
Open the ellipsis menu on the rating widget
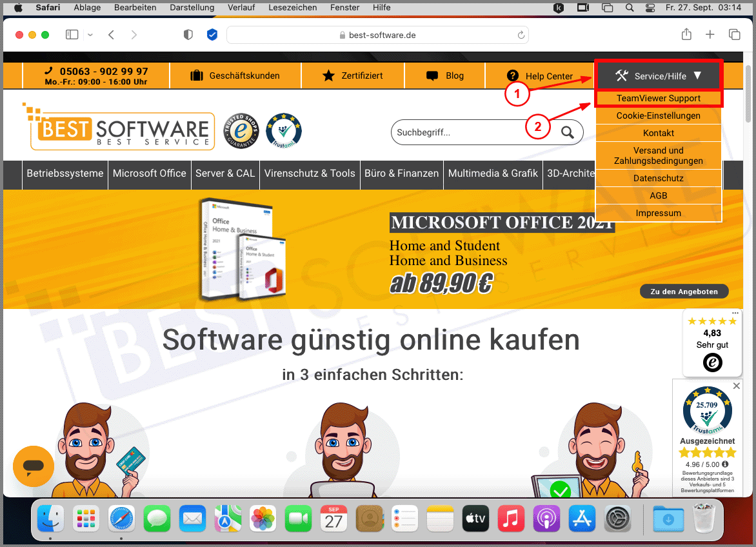coord(735,312)
